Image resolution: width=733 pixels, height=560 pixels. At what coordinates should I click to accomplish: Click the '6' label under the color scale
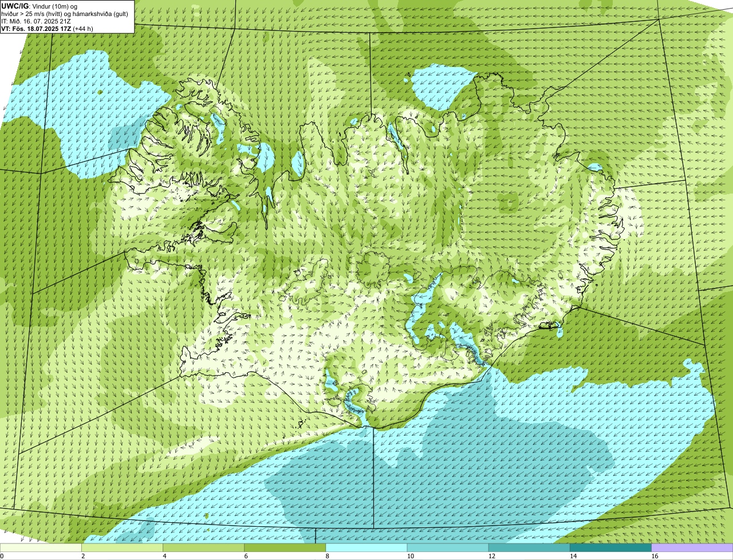246,556
